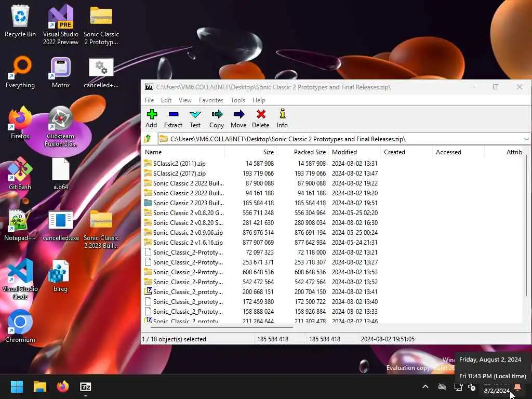Sort by the Size column header
The width and height of the screenshot is (532, 399).
pos(250,152)
